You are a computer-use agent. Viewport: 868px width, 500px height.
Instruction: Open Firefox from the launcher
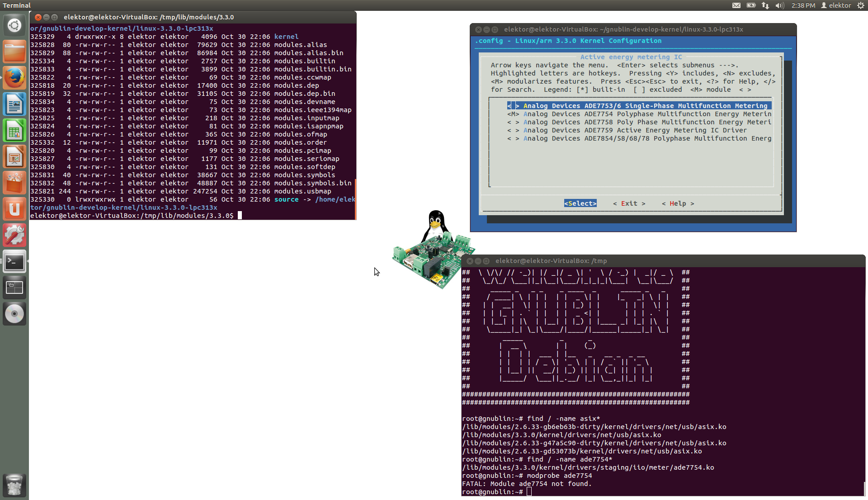[x=14, y=78]
